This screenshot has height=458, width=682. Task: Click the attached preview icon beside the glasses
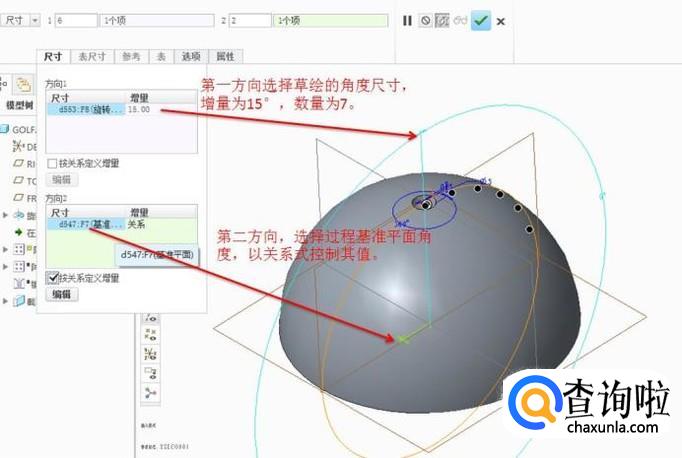click(442, 20)
